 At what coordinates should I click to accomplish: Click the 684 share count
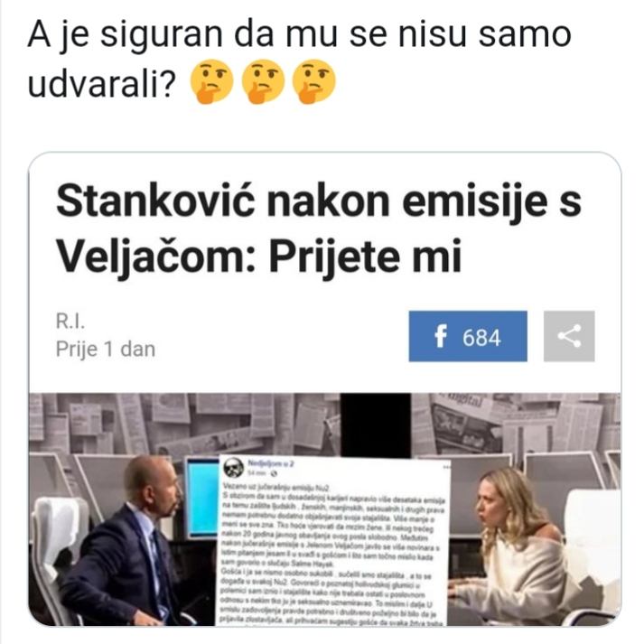[481, 338]
